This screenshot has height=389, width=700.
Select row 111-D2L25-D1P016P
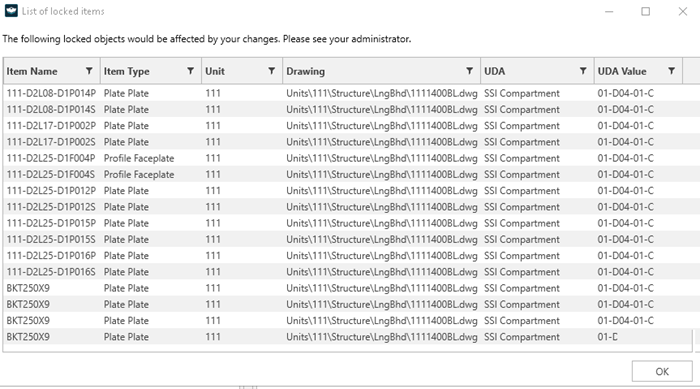pyautogui.click(x=348, y=256)
